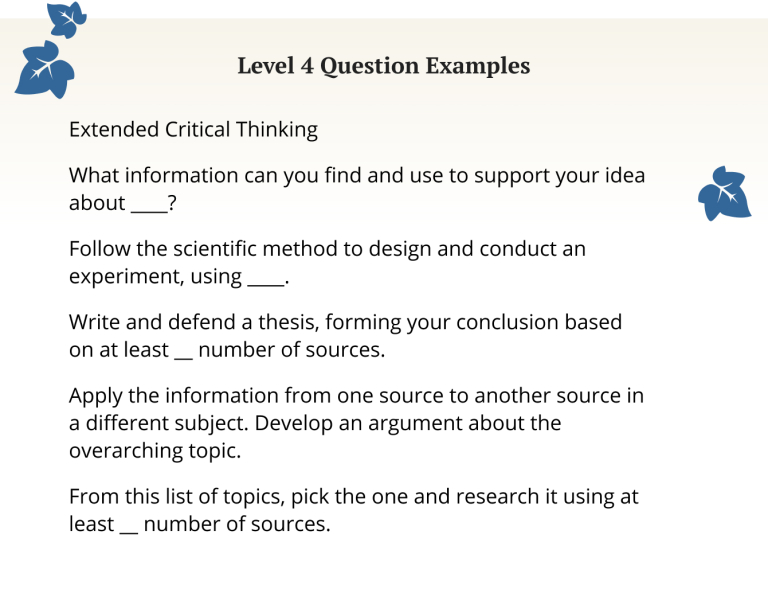768x593 pixels.
Task: Click the small ivy leaf at top-left corner
Action: pyautogui.click(x=67, y=19)
